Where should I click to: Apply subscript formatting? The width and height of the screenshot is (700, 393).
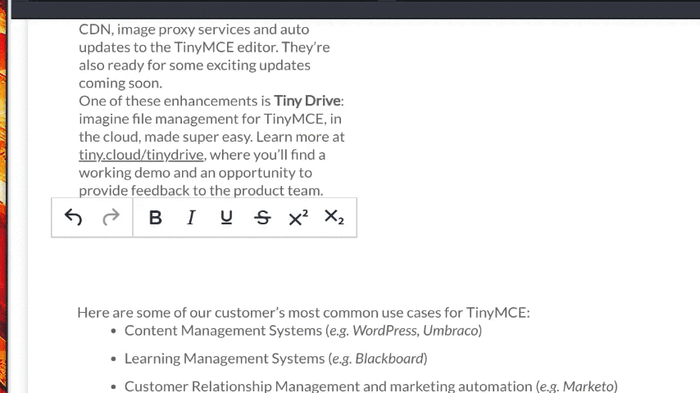[x=333, y=218]
